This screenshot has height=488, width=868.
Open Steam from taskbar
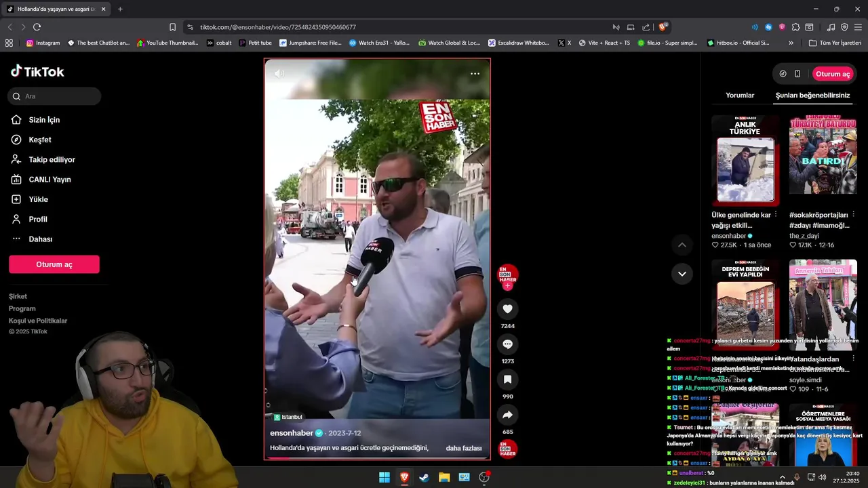click(424, 477)
